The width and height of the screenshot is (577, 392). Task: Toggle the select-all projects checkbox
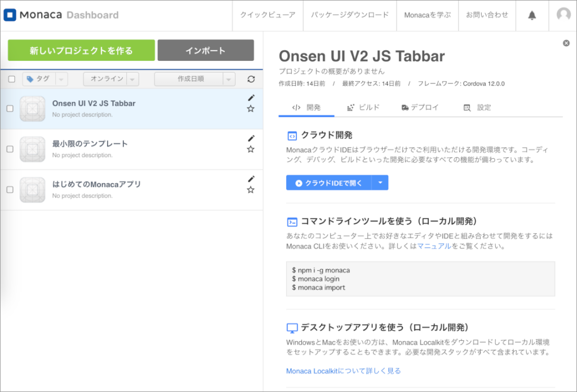point(12,79)
